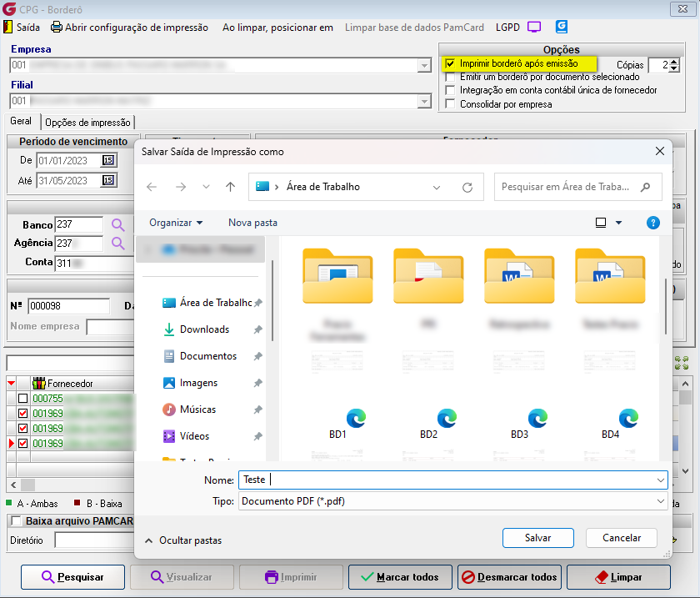
Task: Click the Salvar button
Action: click(x=538, y=538)
